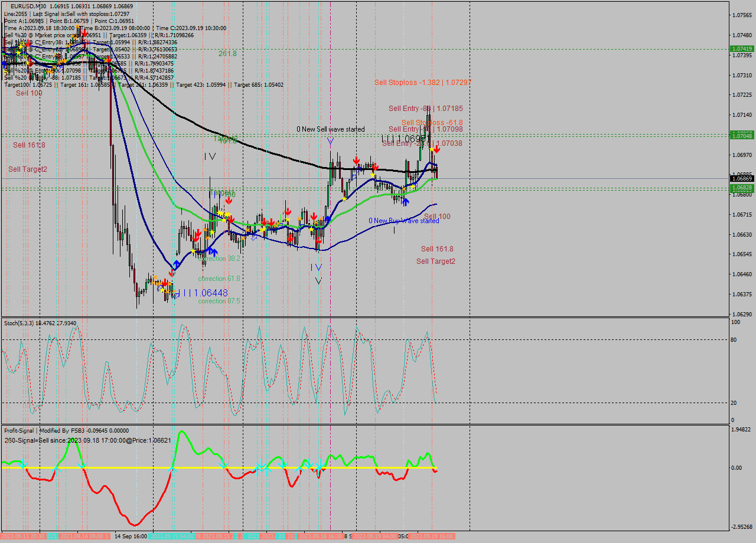Viewport: 756px width, 543px height.
Task: Click the Sell Stoploss -1.382 annotation
Action: 423,83
